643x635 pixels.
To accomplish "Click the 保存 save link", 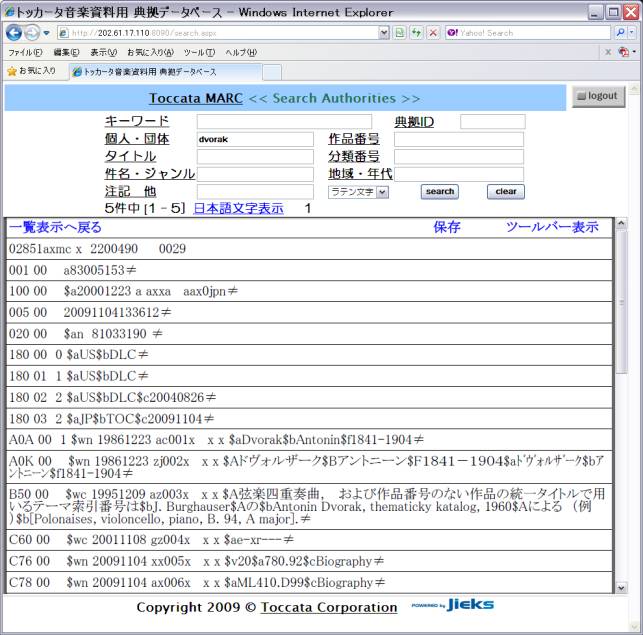I will [x=447, y=227].
